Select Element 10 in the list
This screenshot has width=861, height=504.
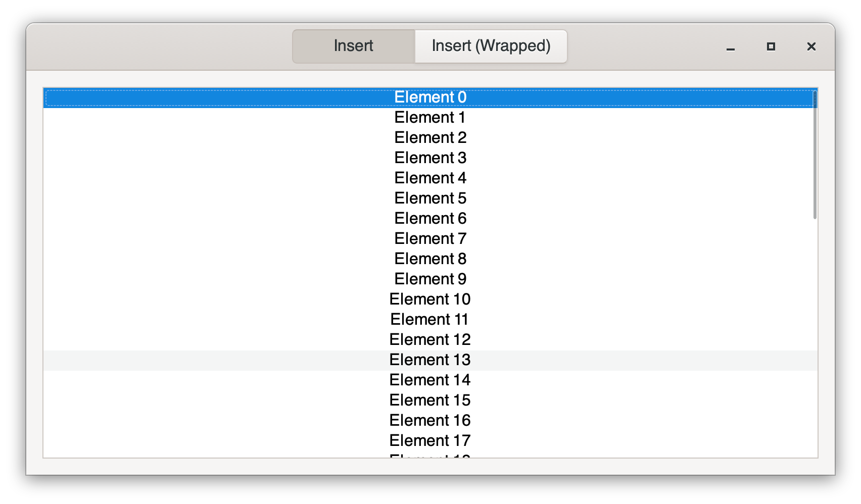pos(430,299)
